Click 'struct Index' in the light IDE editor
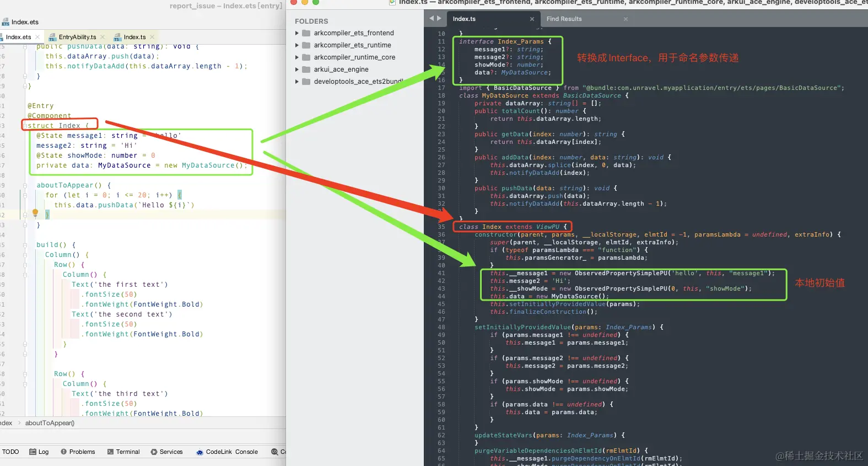 54,126
